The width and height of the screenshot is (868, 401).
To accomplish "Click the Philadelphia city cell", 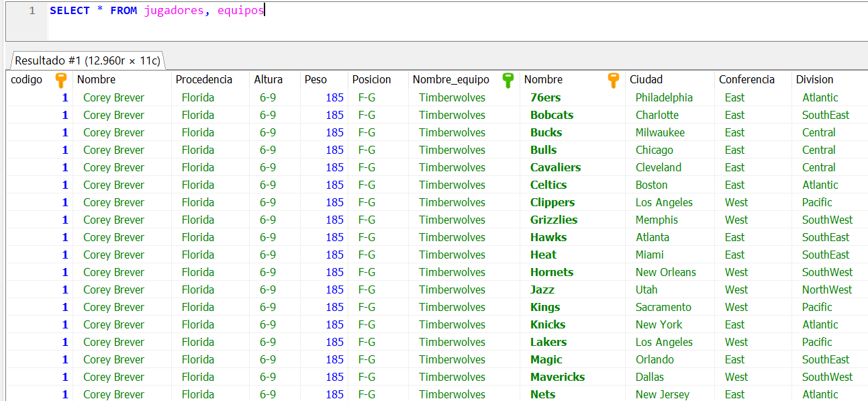I will click(664, 97).
